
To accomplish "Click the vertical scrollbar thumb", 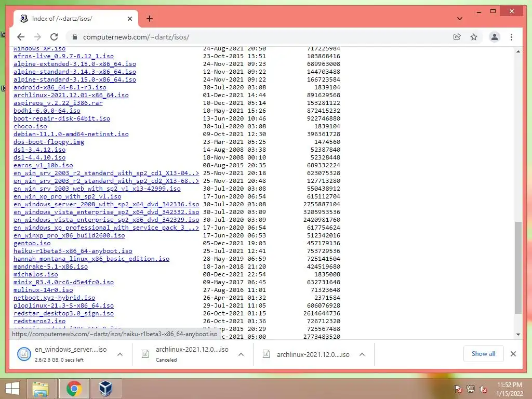I will [518, 268].
